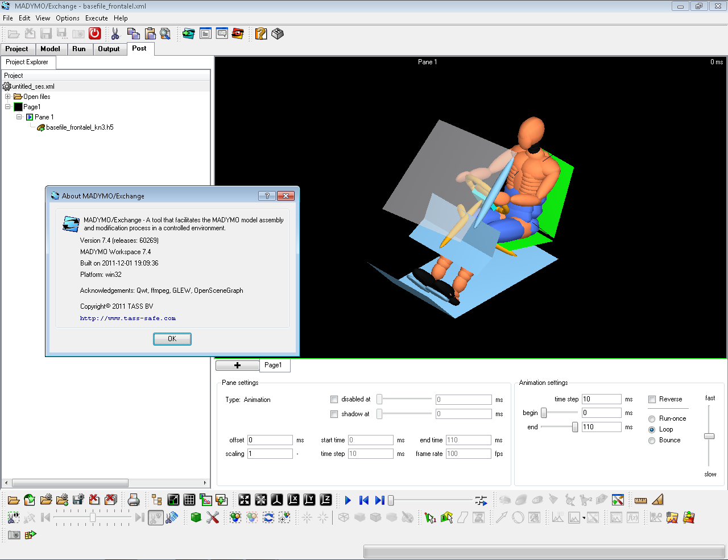Click the question mark help icon
The image size is (728, 560).
coord(260,34)
